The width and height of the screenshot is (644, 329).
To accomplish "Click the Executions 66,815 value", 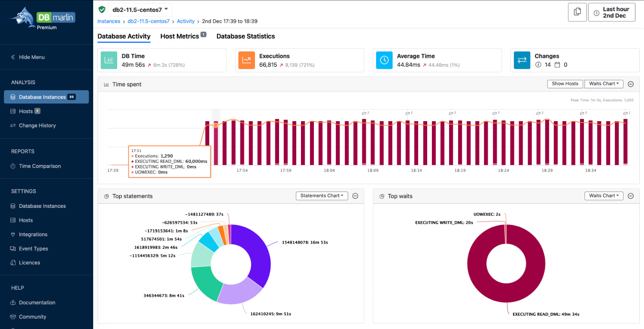I will pos(268,65).
